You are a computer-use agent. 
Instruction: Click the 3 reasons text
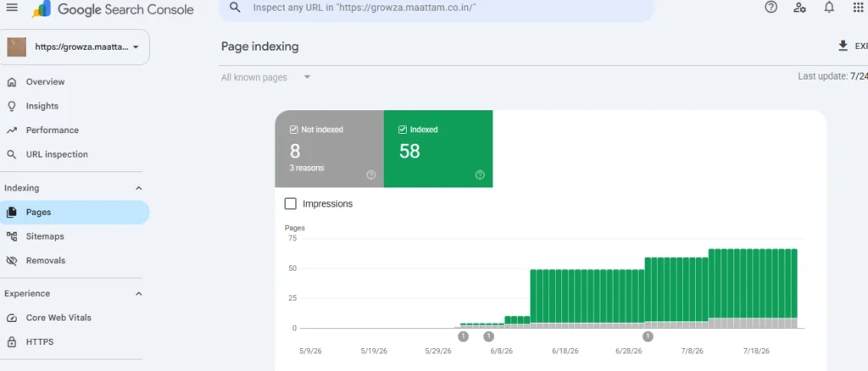click(x=307, y=168)
